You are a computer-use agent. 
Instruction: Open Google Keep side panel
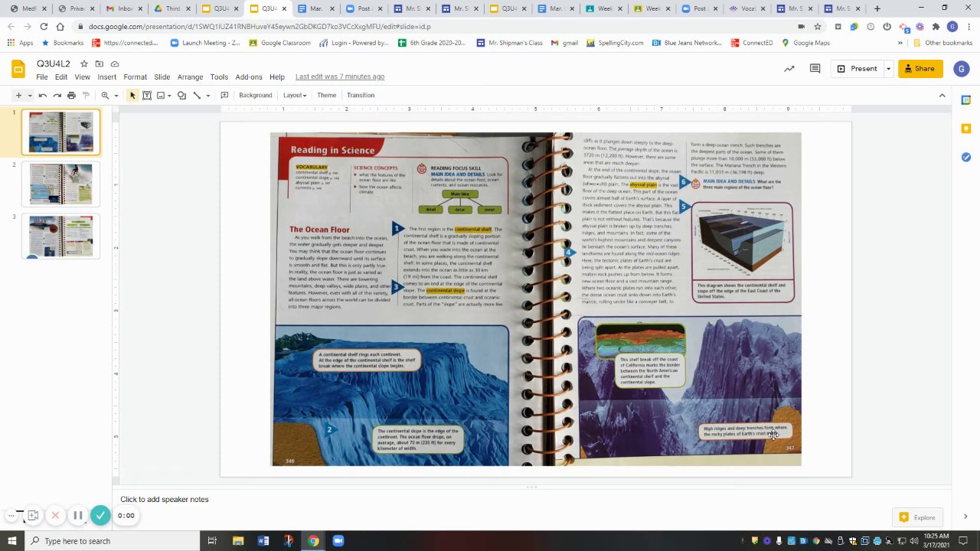[x=966, y=129]
